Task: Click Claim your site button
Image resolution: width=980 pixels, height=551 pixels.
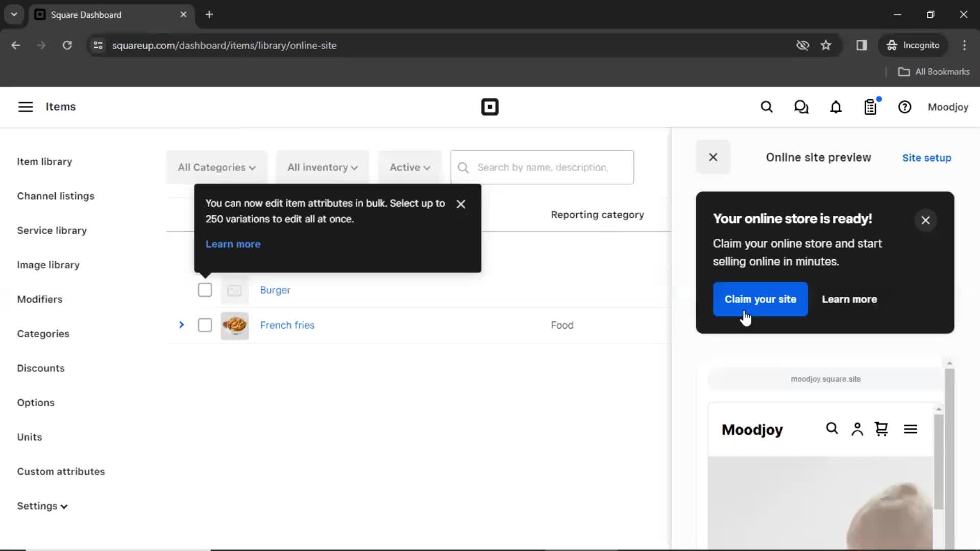Action: click(x=761, y=298)
